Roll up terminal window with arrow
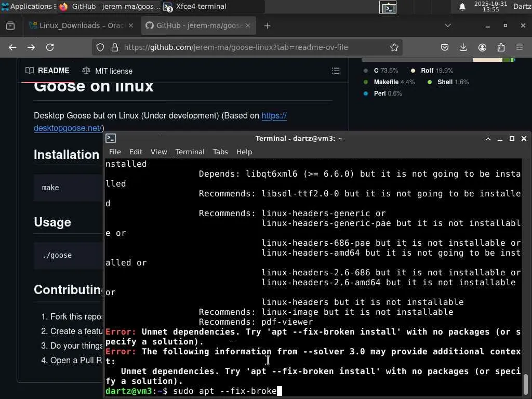The width and height of the screenshot is (532, 399). [488, 138]
